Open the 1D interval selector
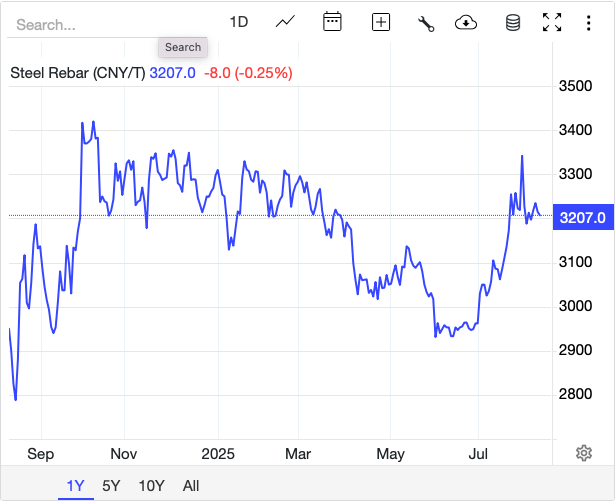This screenshot has width=616, height=504. click(239, 22)
